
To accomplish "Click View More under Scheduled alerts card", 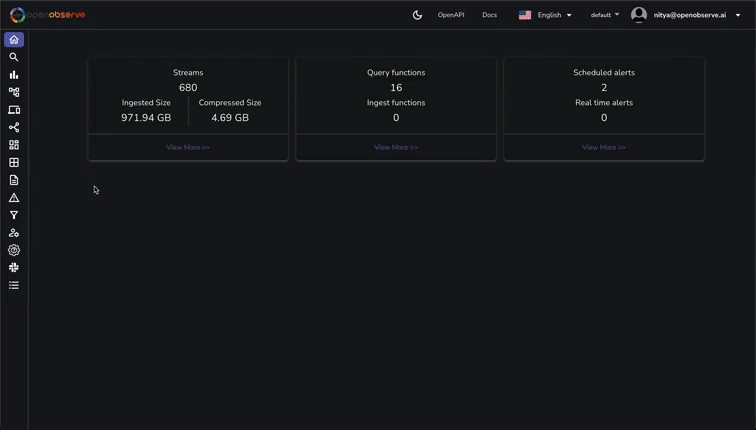I will pyautogui.click(x=604, y=148).
